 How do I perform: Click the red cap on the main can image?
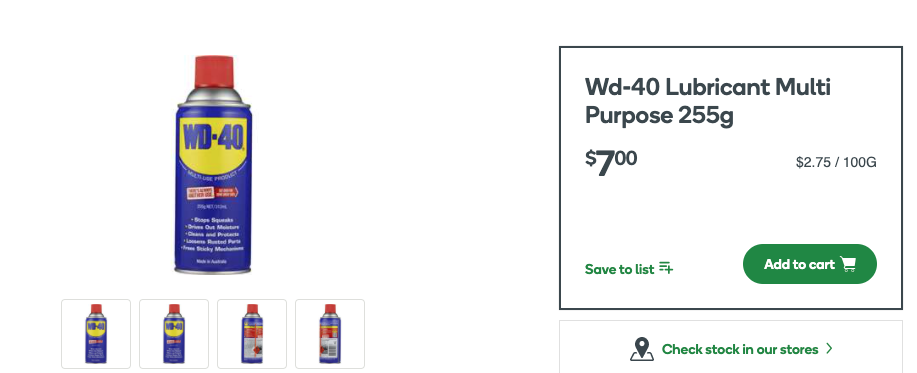214,72
